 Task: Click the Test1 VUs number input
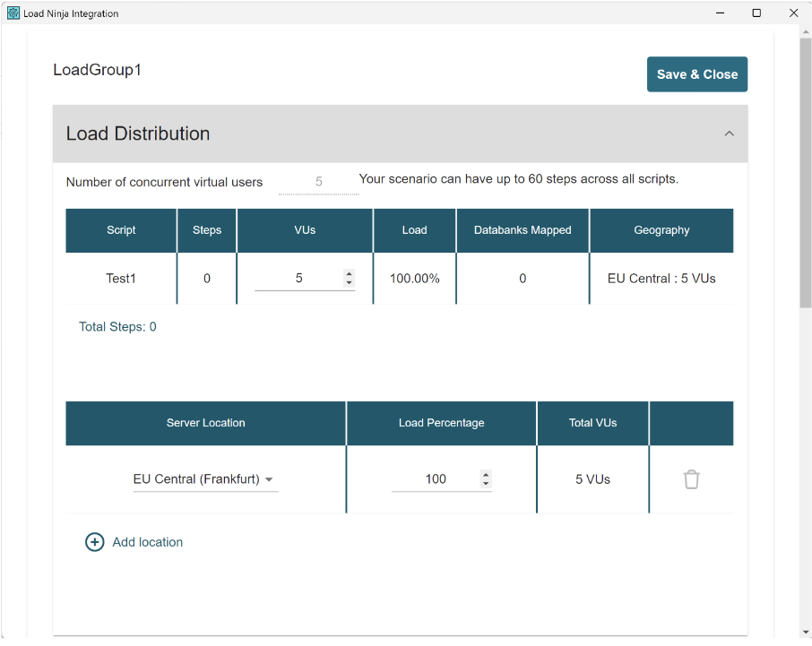pyautogui.click(x=298, y=279)
